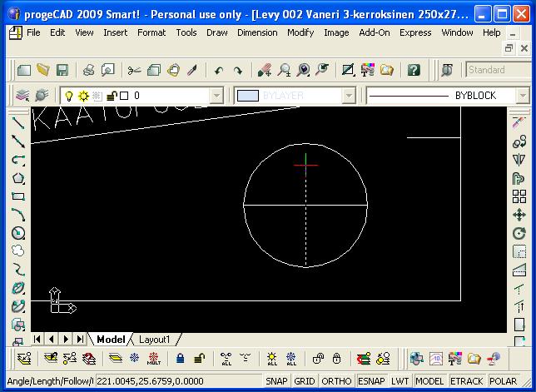Image resolution: width=536 pixels, height=392 pixels.
Task: Click the ESNAP status bar button
Action: coord(371,381)
